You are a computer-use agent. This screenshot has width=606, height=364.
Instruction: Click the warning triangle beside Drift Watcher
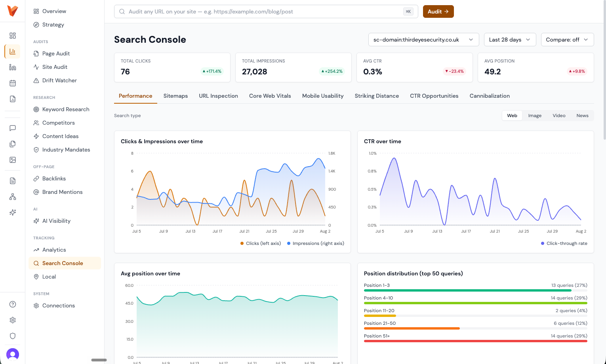click(36, 80)
